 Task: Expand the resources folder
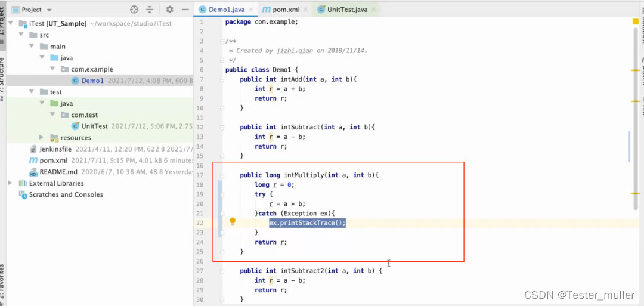(x=42, y=137)
